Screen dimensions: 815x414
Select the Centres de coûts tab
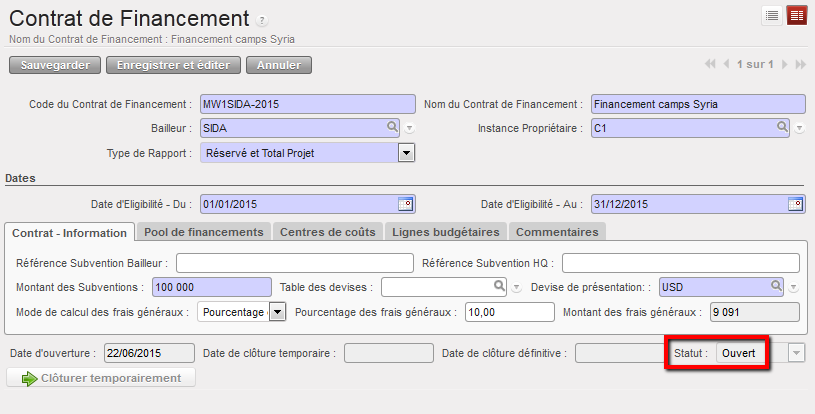328,232
